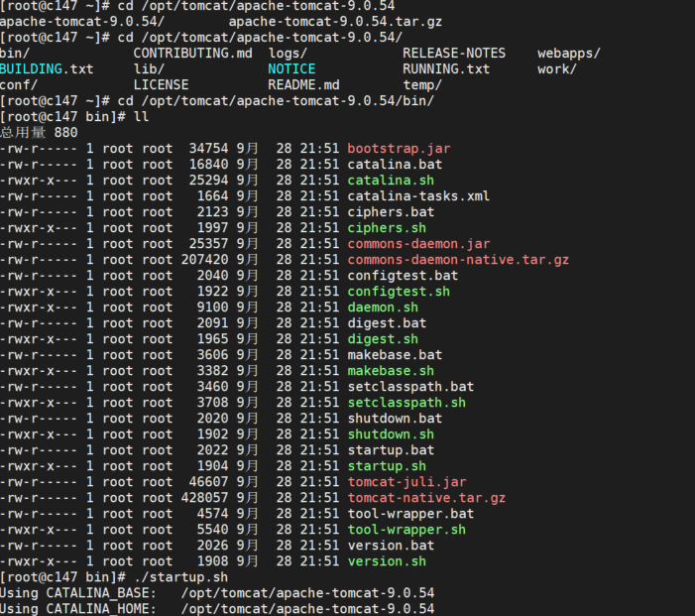Click the green digest.sh filename
Image resolution: width=695 pixels, height=616 pixels.
point(383,339)
